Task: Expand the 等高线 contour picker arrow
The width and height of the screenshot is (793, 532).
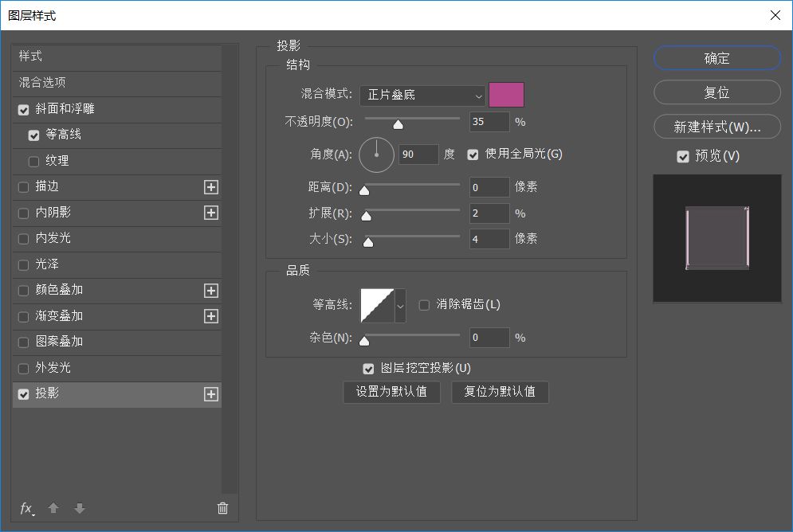Action: click(x=400, y=305)
